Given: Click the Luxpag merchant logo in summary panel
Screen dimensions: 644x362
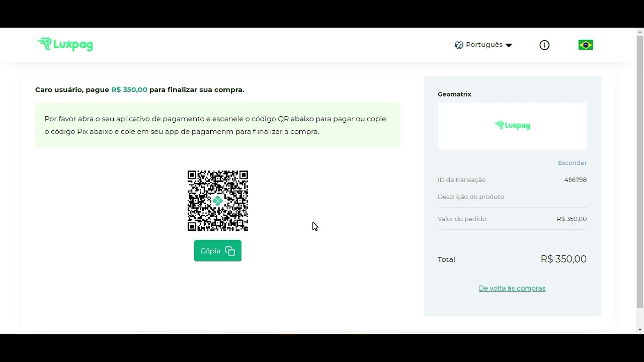Looking at the screenshot, I should coord(512,126).
